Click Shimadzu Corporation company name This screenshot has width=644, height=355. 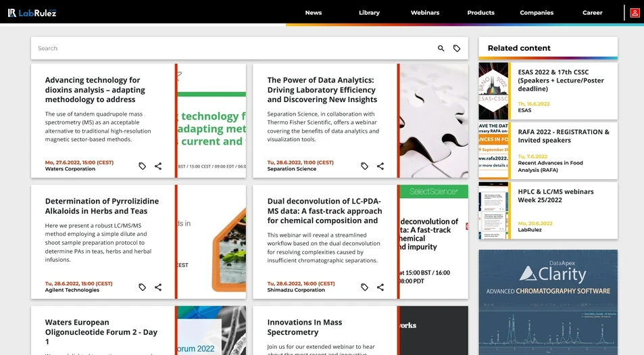click(x=296, y=290)
